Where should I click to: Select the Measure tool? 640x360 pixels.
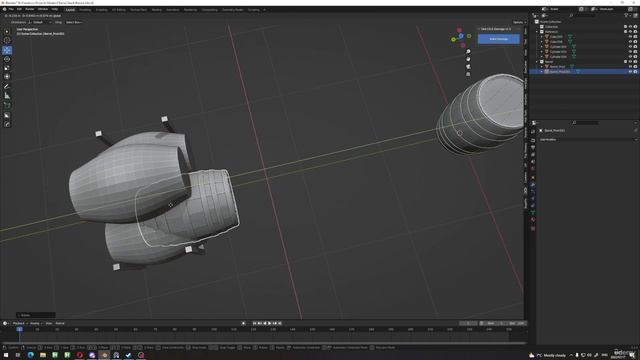pyautogui.click(x=7, y=96)
